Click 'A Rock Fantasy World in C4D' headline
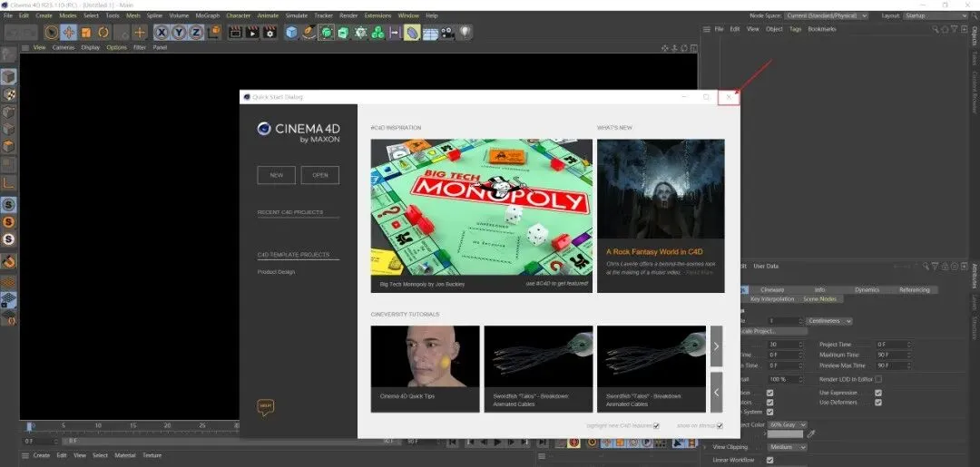The image size is (980, 467). tap(654, 251)
